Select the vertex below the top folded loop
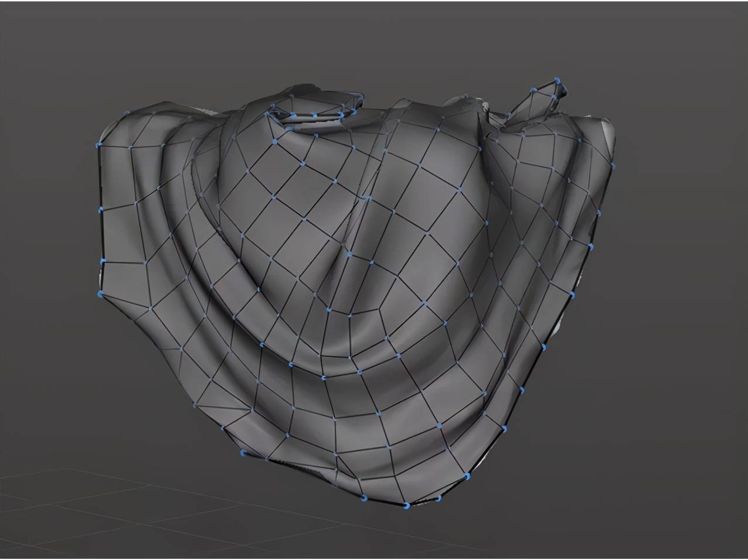Viewport: 748px width, 560px height. [x=274, y=141]
